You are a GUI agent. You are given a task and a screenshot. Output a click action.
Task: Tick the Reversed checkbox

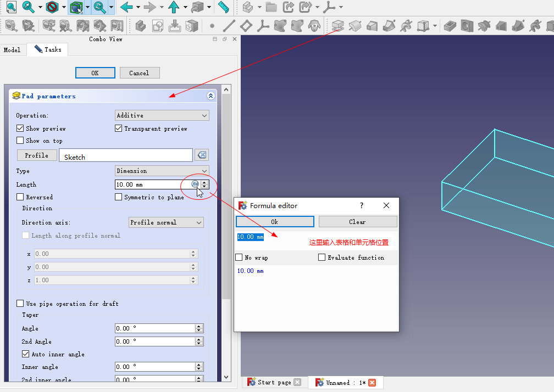(x=20, y=197)
